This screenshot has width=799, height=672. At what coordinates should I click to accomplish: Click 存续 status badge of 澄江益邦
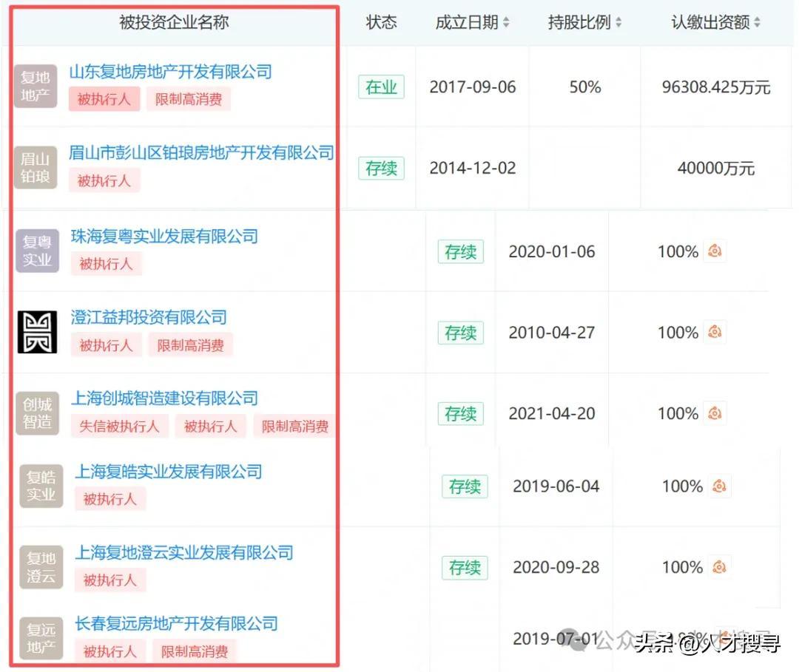pyautogui.click(x=461, y=333)
